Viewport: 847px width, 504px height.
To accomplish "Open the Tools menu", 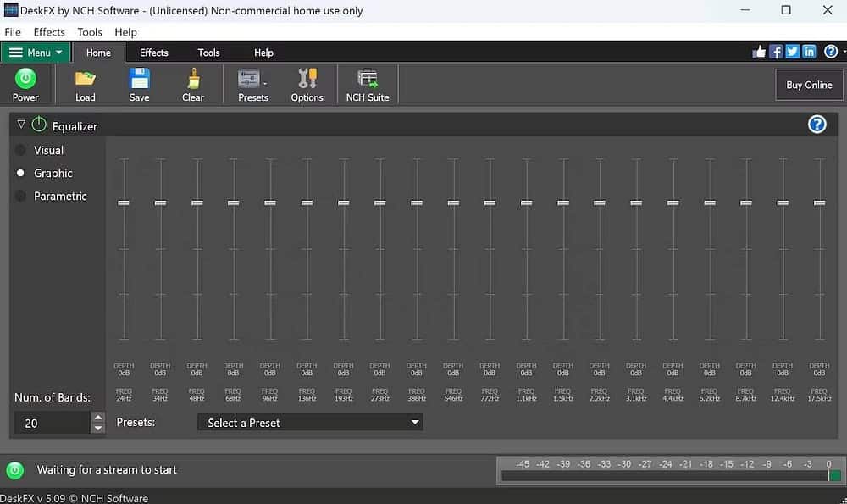I will coord(90,31).
